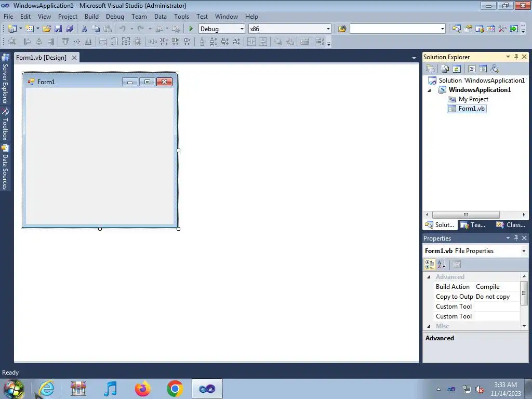Toggle Categorized view in Properties panel
The height and width of the screenshot is (399, 532).
[x=430, y=264]
